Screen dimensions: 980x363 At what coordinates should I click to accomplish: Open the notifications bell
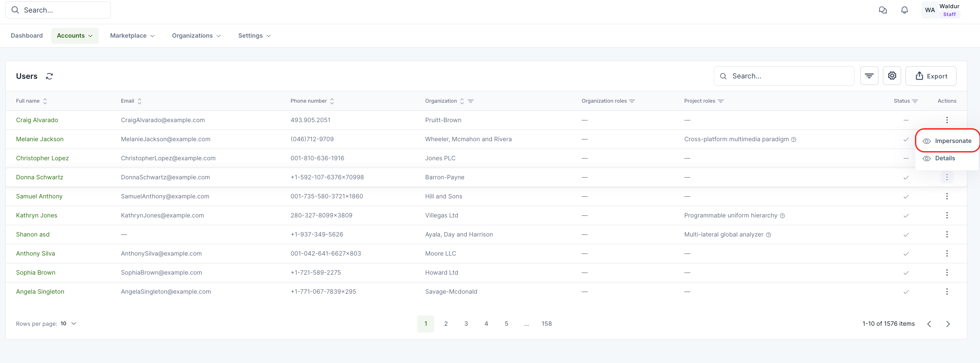pos(904,10)
